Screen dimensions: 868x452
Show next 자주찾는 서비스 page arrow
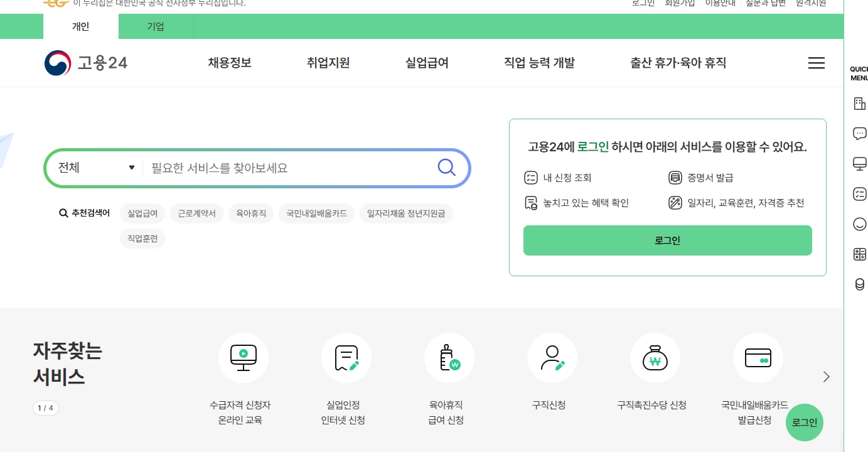(x=826, y=377)
